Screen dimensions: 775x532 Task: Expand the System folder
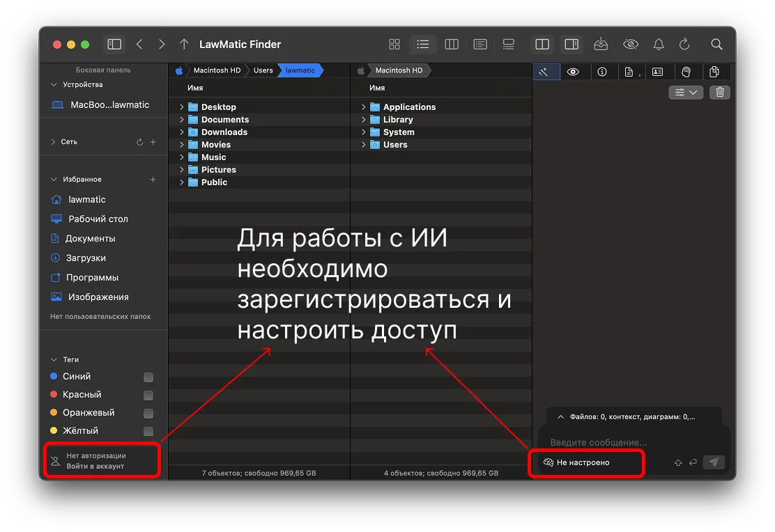pyautogui.click(x=363, y=132)
